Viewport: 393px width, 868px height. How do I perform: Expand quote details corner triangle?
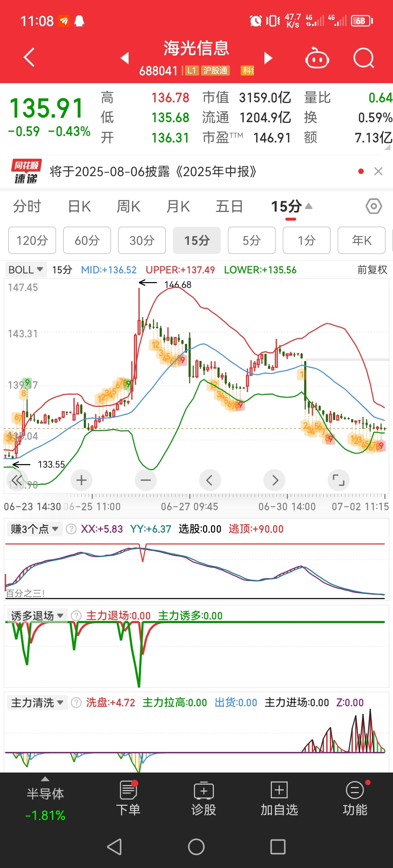point(388,148)
